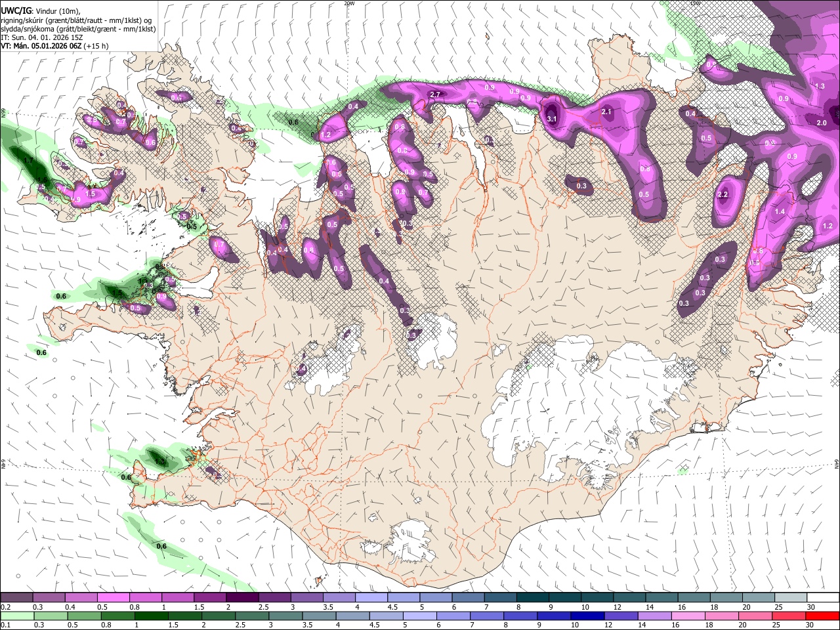Pick the darkest purple swatch at snow 2
The height and width of the screenshot is (630, 840).
241,598
